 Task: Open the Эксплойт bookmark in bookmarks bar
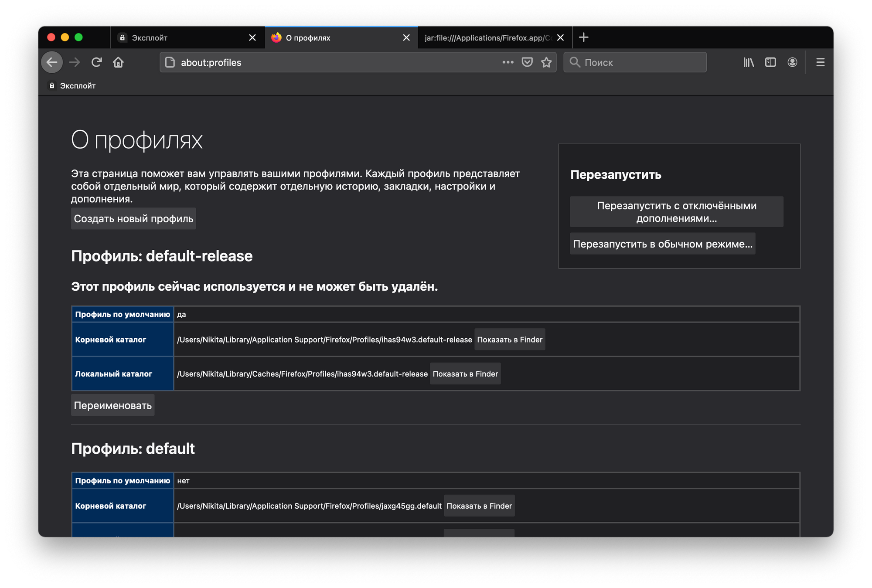pos(72,86)
